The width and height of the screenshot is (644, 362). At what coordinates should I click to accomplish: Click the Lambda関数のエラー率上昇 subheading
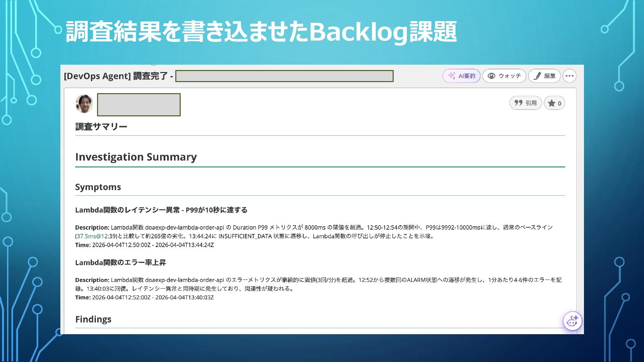point(120,262)
